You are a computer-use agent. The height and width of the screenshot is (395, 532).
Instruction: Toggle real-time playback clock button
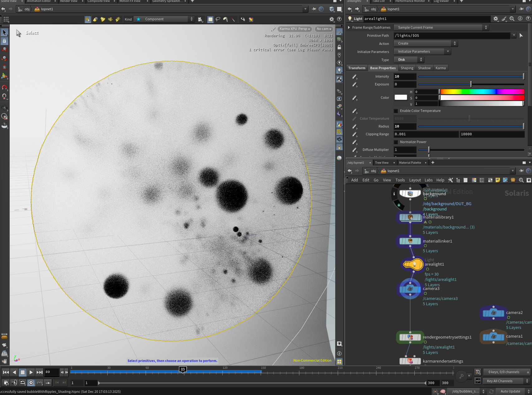(x=31, y=383)
